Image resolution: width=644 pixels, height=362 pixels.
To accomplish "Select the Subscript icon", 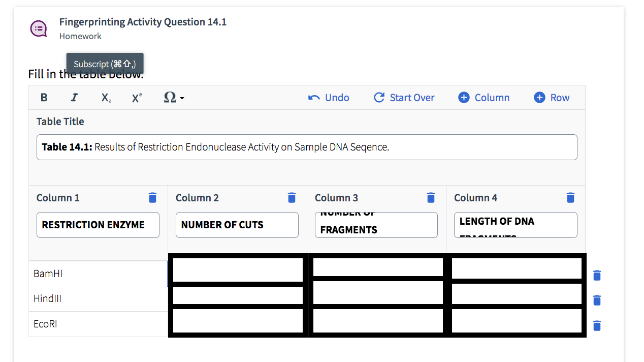I will tap(105, 97).
